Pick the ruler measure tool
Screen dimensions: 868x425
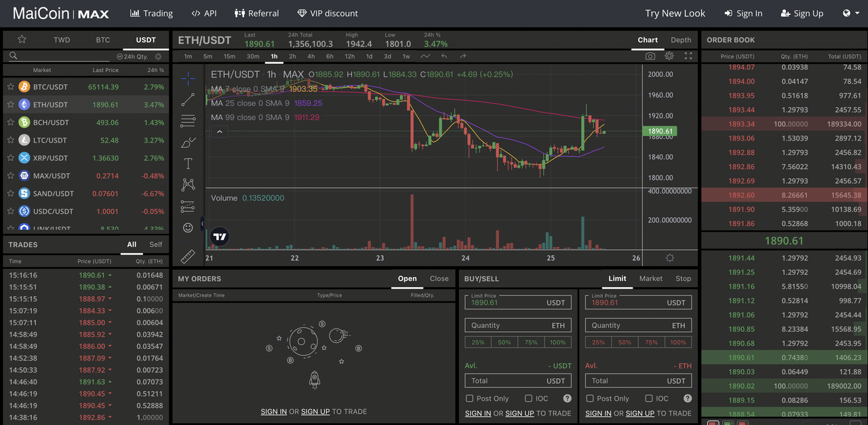coord(189,257)
